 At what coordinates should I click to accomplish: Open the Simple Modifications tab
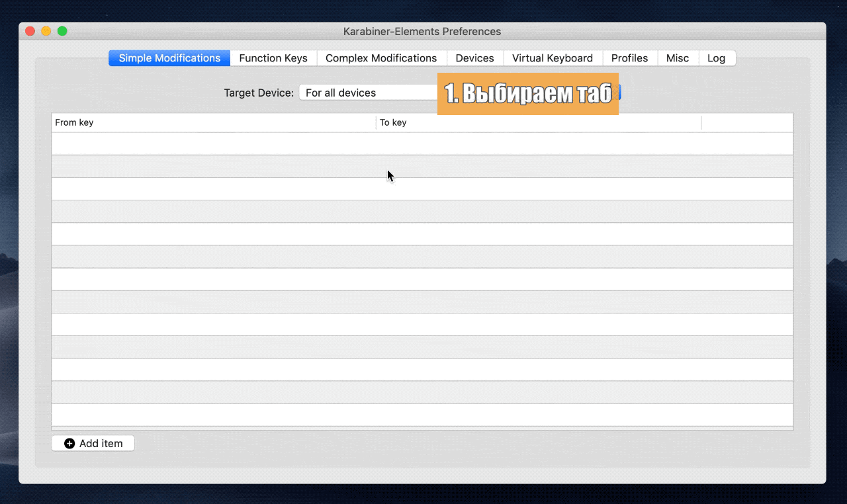click(x=169, y=58)
